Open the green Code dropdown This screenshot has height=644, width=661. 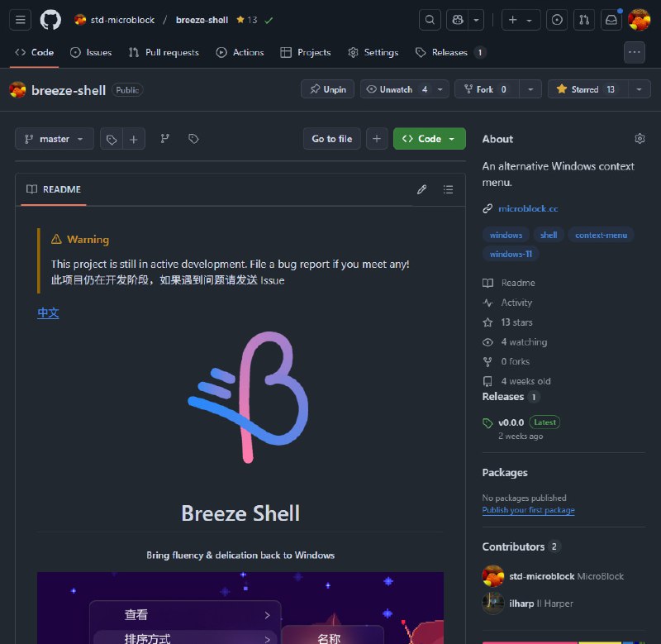pos(429,139)
